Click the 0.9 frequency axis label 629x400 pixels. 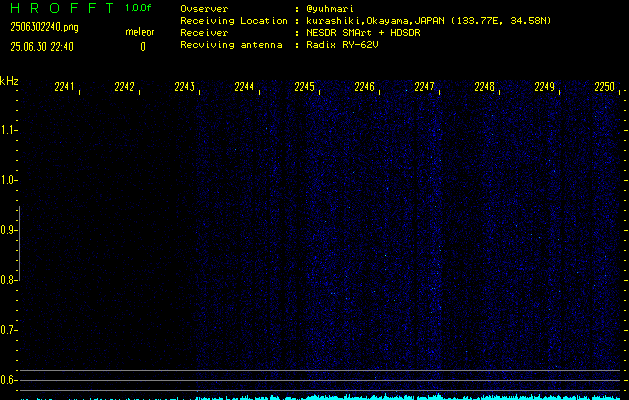click(8, 230)
